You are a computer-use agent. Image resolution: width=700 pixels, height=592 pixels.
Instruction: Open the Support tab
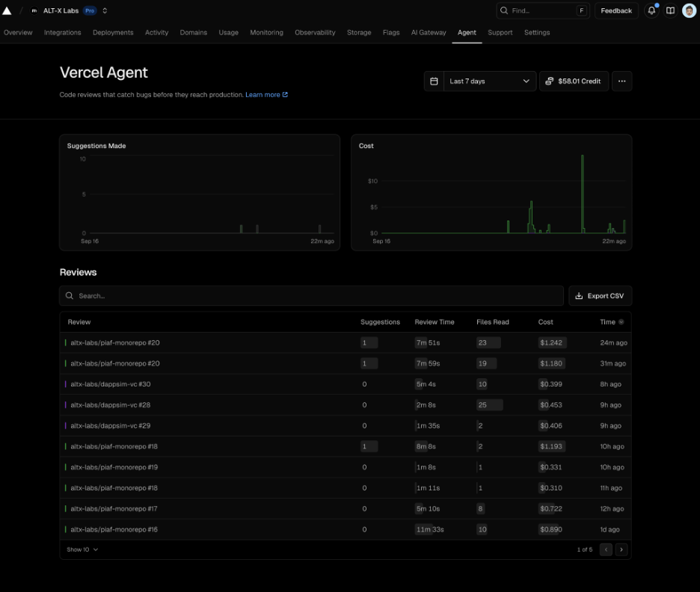pos(500,33)
